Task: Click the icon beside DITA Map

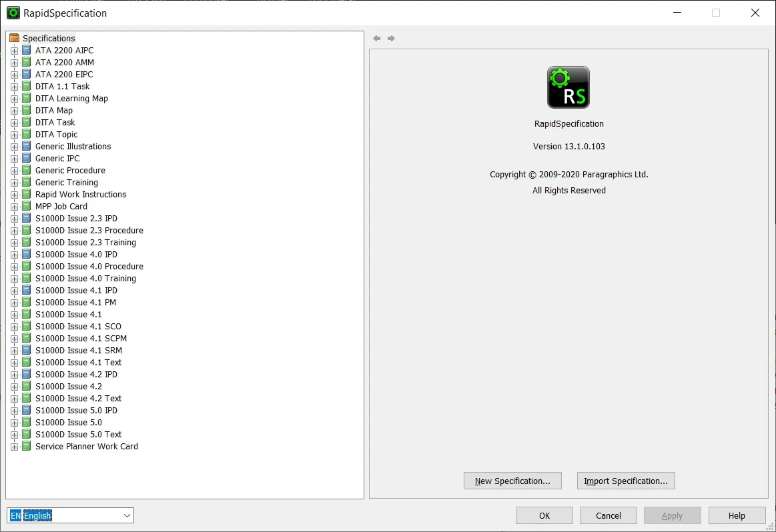Action: click(x=27, y=110)
